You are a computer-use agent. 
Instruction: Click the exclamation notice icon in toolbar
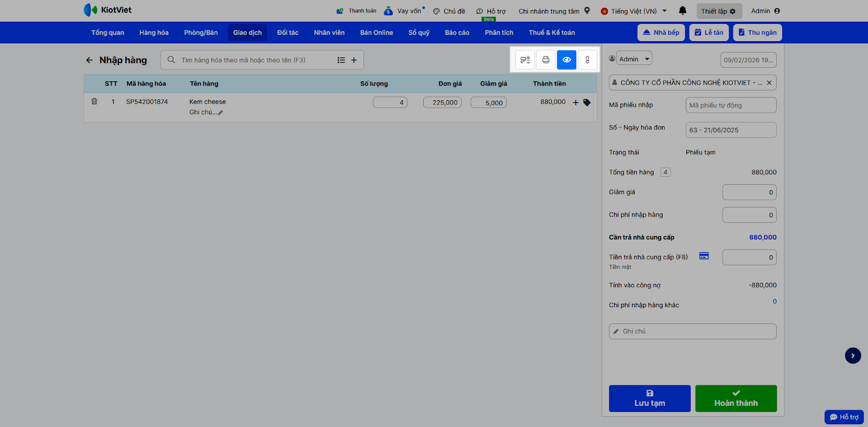pos(587,60)
